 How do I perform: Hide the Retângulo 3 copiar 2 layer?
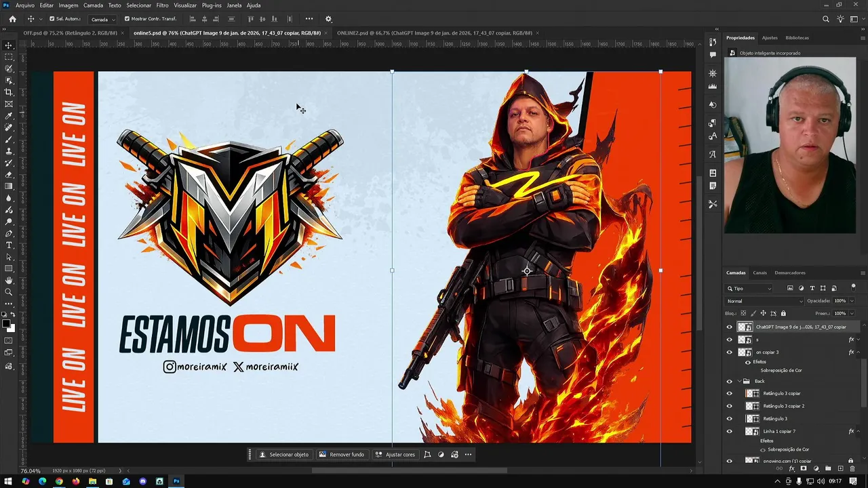730,406
